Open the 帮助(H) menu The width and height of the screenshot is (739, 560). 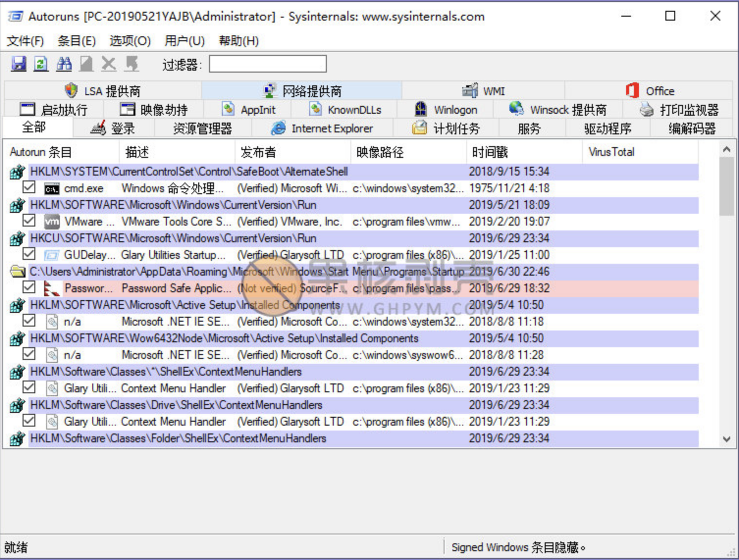click(239, 41)
